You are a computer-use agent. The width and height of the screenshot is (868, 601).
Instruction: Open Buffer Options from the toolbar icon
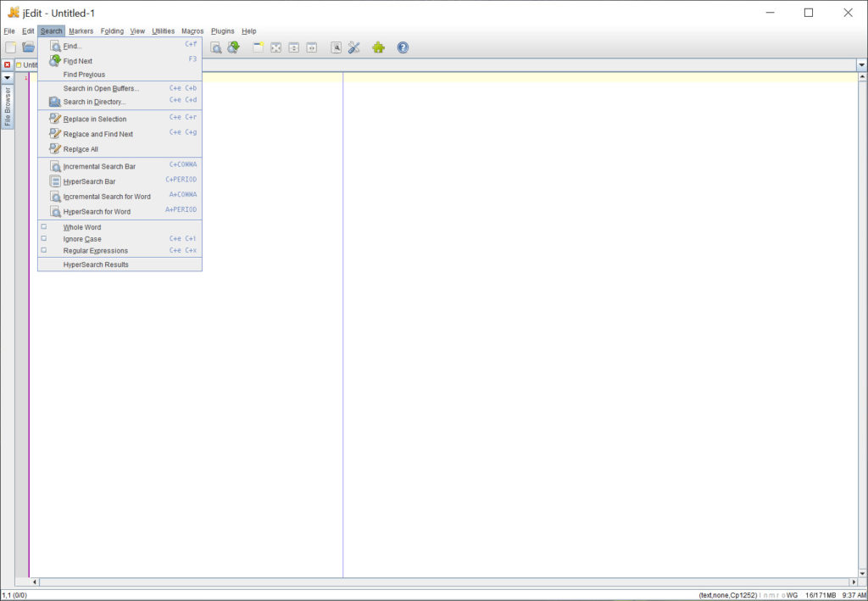(336, 47)
